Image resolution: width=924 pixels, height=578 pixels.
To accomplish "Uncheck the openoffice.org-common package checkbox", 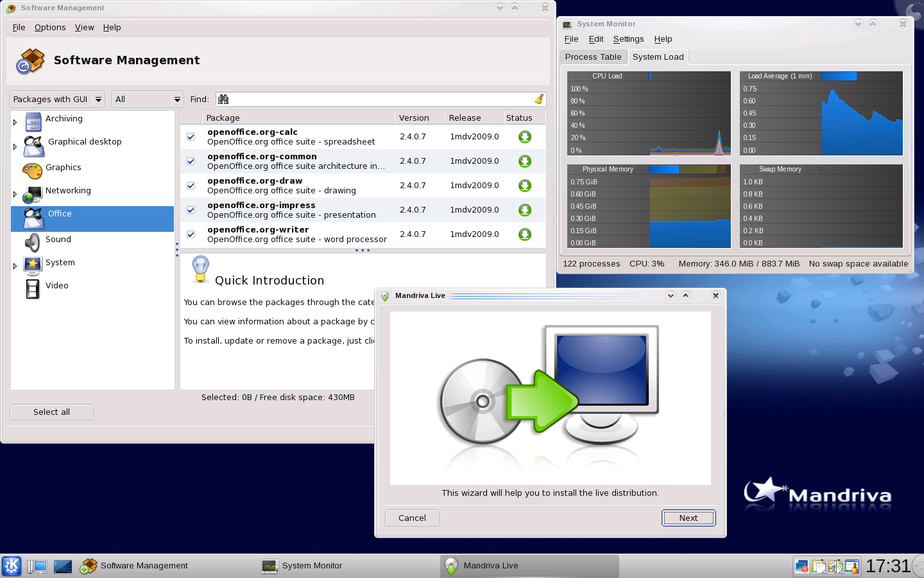I will coord(191,161).
